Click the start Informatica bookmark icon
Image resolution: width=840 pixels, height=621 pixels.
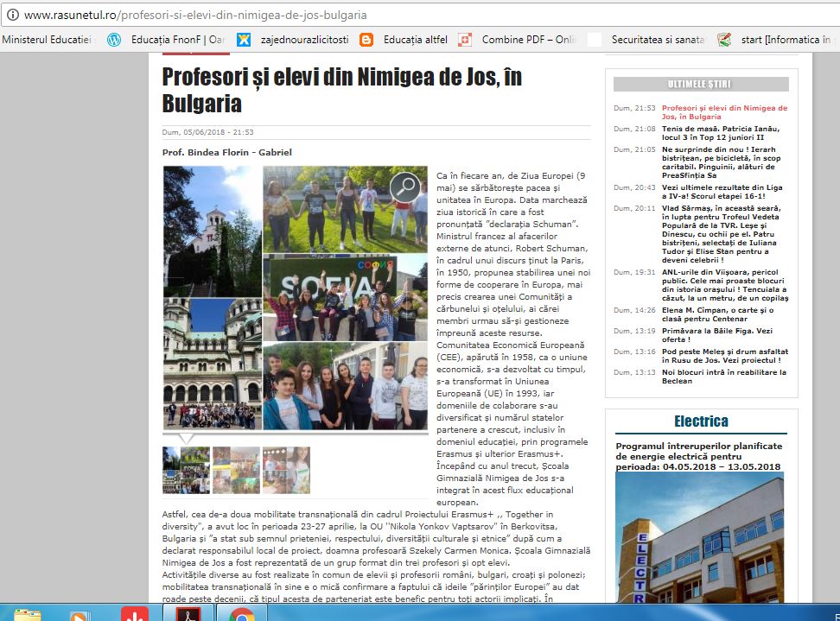coord(724,40)
